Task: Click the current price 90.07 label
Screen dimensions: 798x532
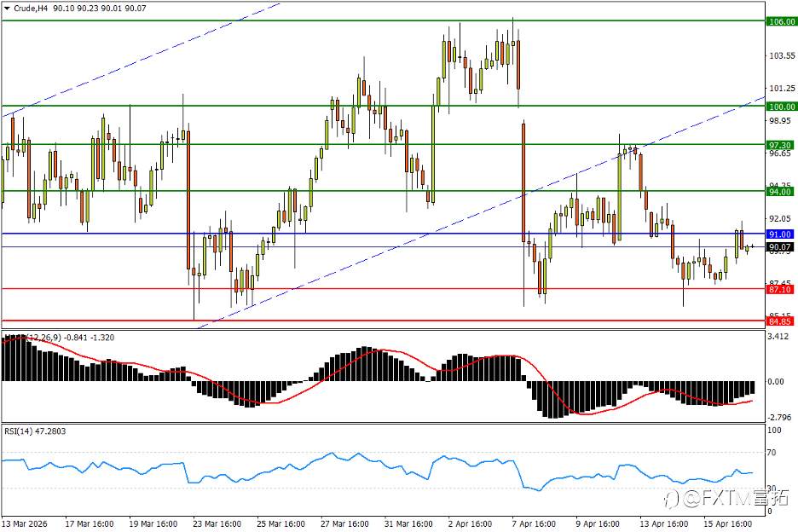Action: [x=780, y=247]
